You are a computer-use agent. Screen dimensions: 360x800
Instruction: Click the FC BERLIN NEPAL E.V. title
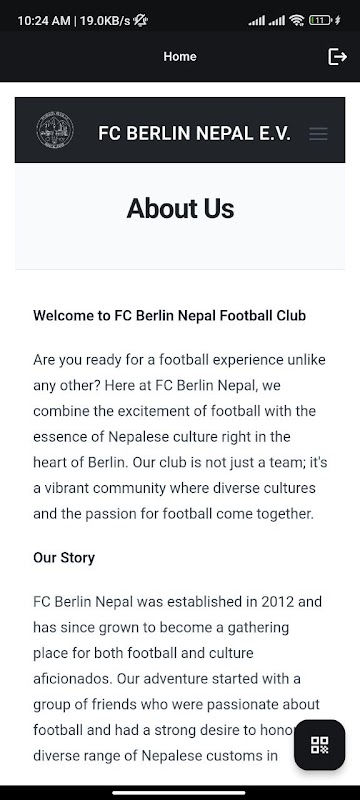click(x=194, y=134)
